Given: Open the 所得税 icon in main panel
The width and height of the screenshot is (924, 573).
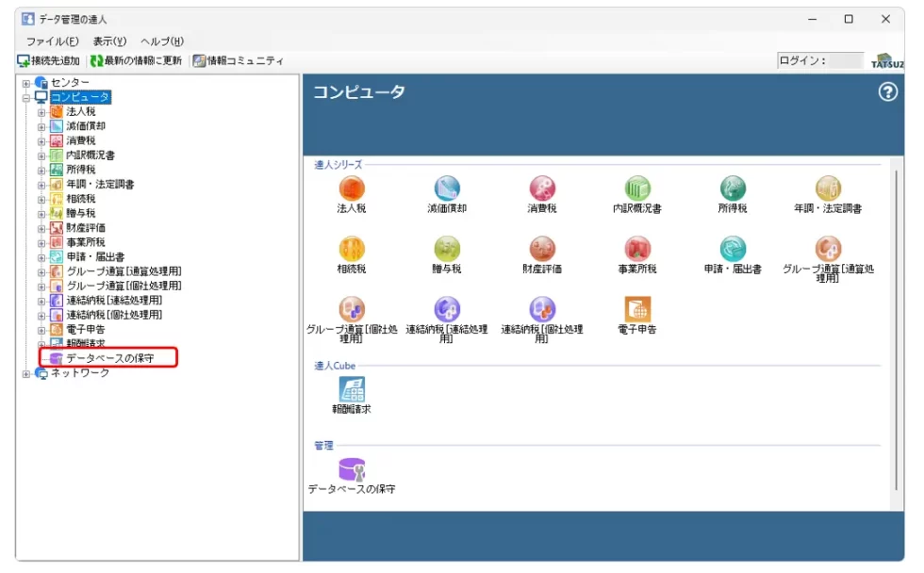Looking at the screenshot, I should pos(733,188).
